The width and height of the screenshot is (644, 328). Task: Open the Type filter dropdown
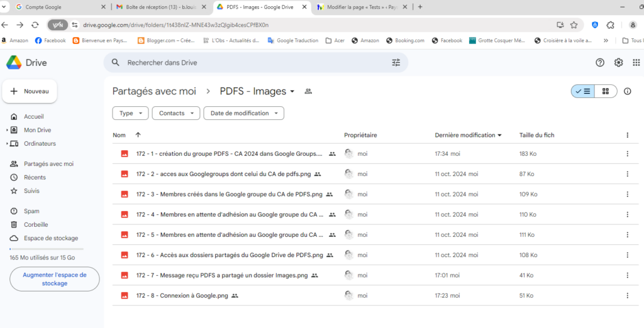coord(130,113)
